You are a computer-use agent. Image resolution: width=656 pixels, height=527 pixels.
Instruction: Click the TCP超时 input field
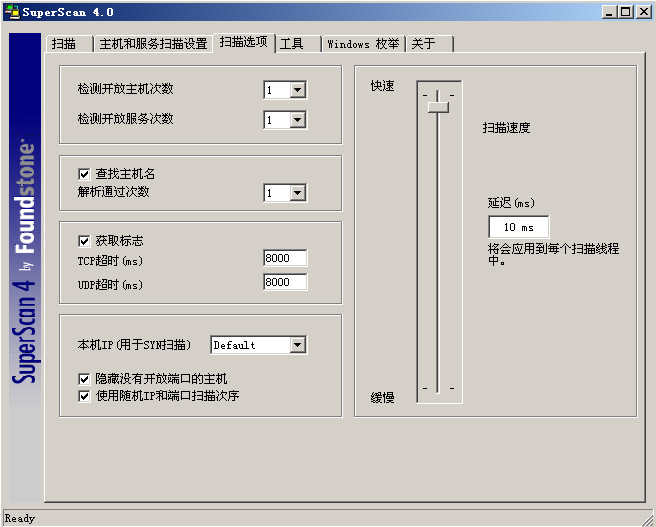285,258
